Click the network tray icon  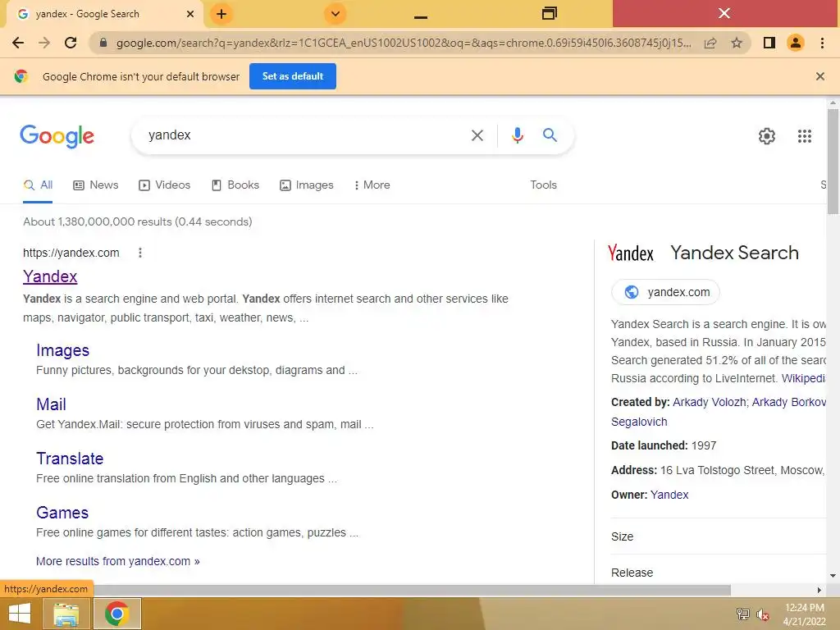(x=742, y=614)
